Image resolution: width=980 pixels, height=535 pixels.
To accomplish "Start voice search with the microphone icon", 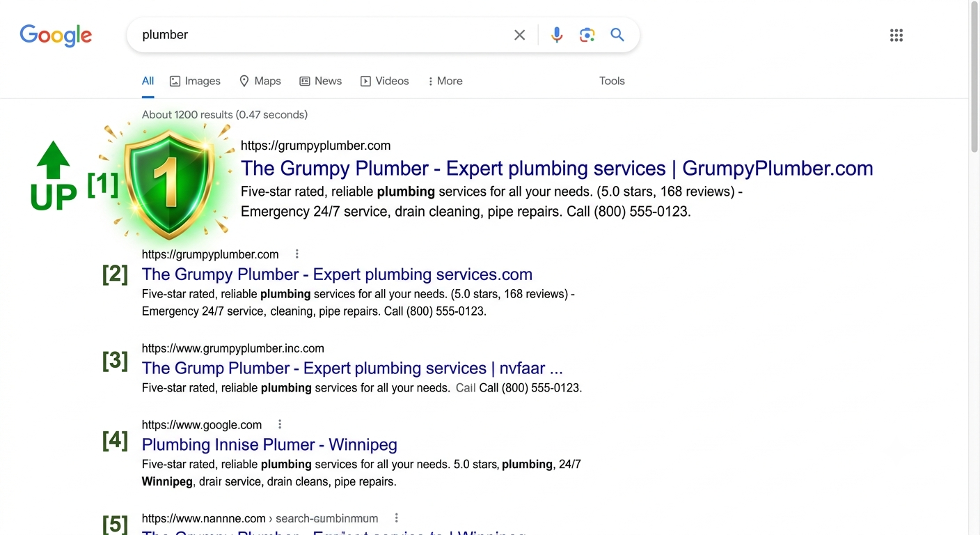I will 557,35.
